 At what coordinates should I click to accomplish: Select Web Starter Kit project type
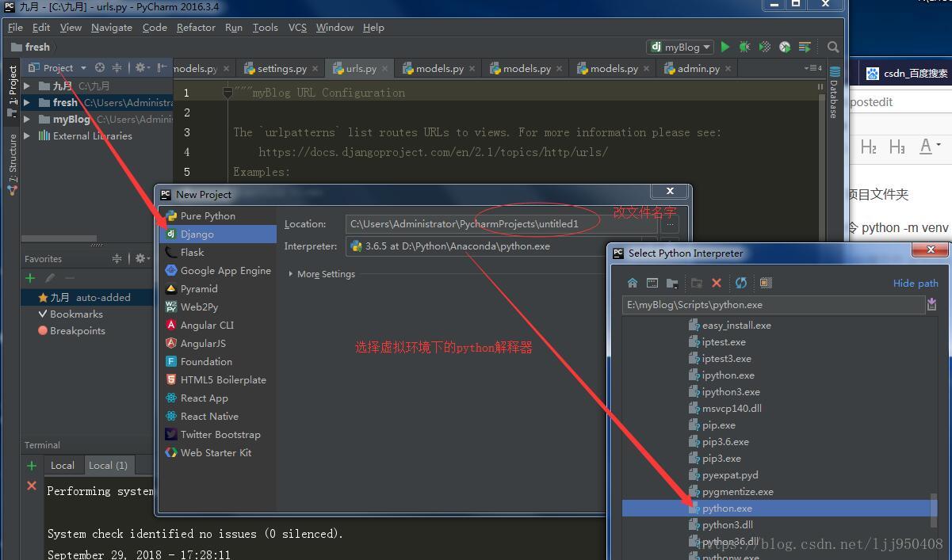[x=218, y=452]
